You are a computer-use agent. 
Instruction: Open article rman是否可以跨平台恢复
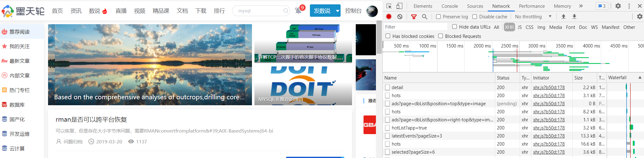click(91, 120)
